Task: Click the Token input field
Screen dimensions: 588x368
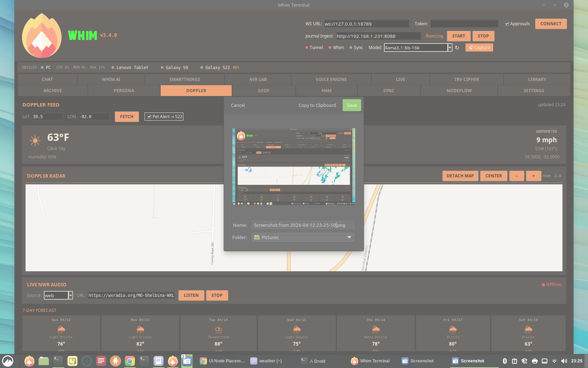Action: [x=464, y=24]
